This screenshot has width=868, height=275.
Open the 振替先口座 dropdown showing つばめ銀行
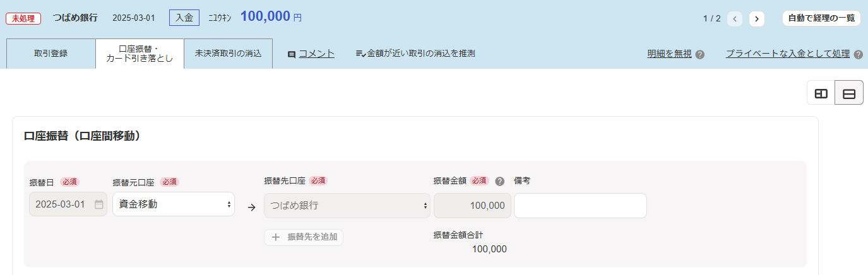tap(347, 206)
